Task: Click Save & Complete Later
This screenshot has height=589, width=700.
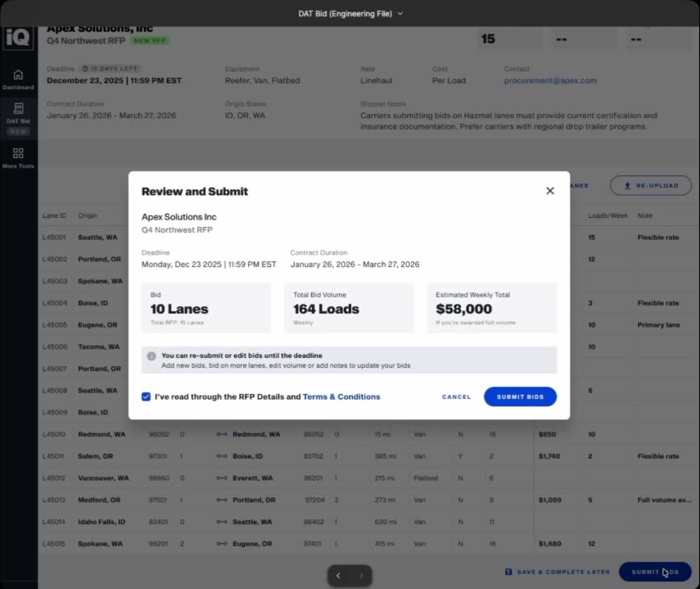Action: 557,572
